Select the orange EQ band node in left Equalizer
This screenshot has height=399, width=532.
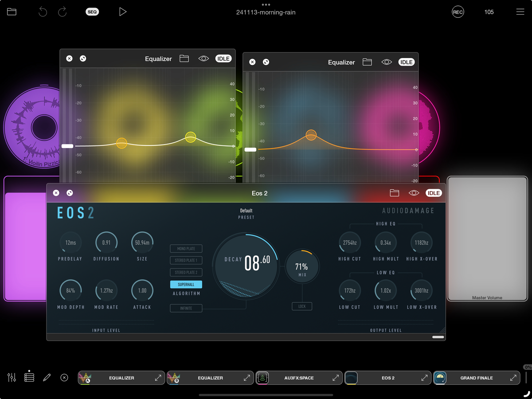121,143
